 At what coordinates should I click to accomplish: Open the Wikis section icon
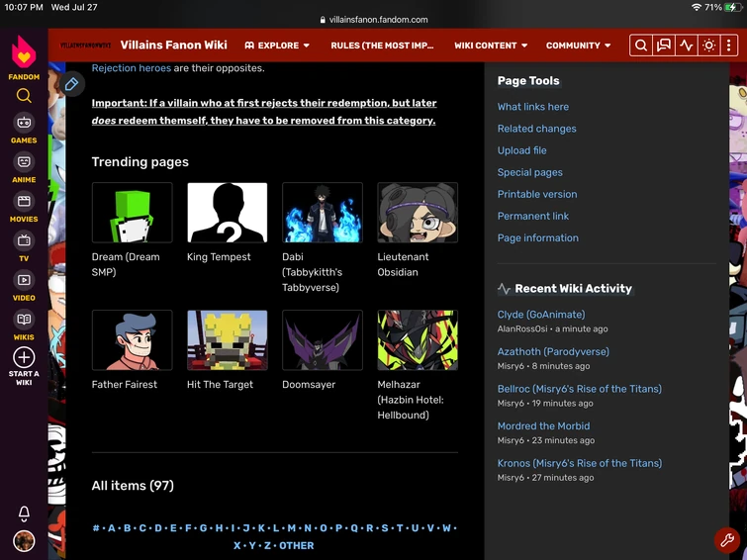[x=24, y=320]
